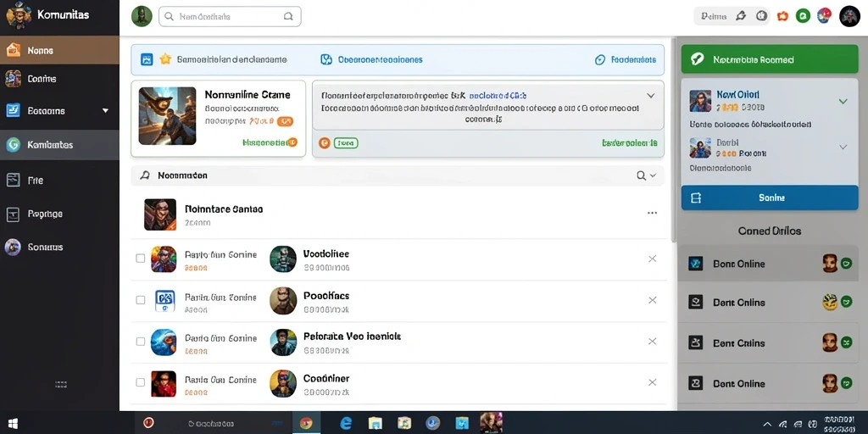This screenshot has height=434, width=868.
Task: Open Edge browser from the taskbar
Action: (346, 424)
